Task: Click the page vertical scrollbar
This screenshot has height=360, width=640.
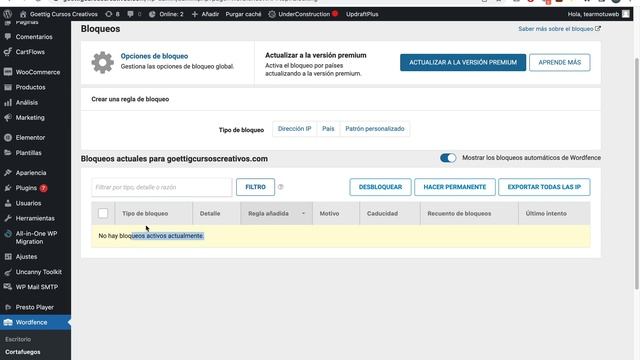Action: [x=637, y=173]
